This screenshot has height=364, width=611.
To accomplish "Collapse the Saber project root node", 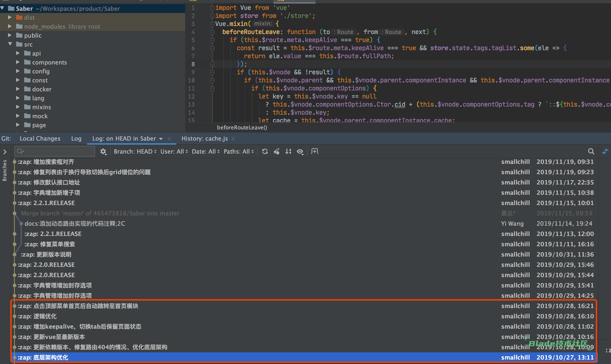I will [2, 9].
